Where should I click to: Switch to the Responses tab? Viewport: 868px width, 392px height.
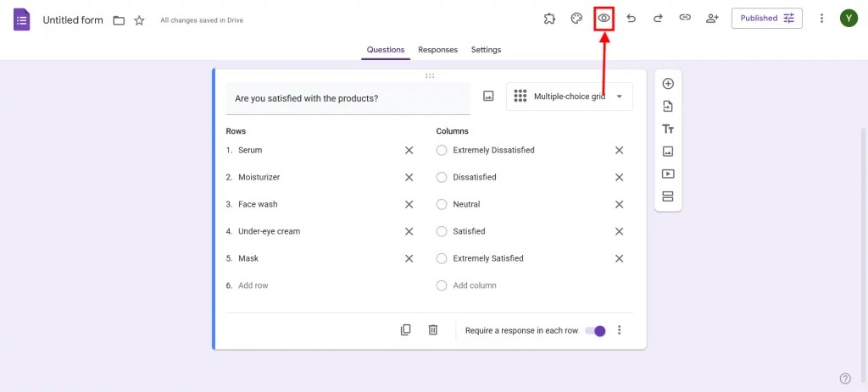tap(438, 50)
